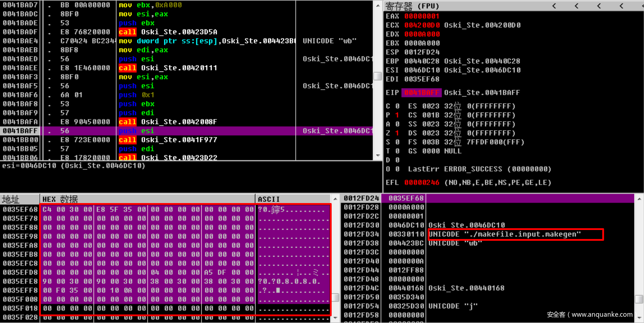
Task: Click the disassembly pane's scroll-down arrow
Action: pos(377,155)
